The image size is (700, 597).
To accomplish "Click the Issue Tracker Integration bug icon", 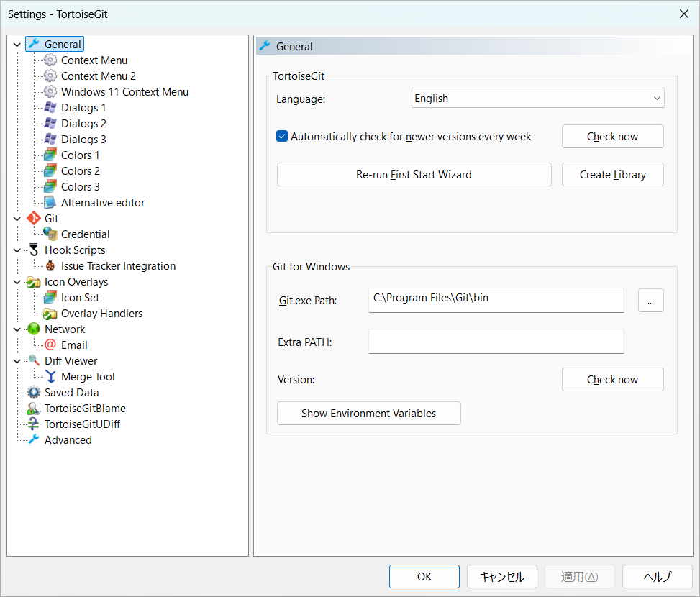I will pyautogui.click(x=50, y=266).
